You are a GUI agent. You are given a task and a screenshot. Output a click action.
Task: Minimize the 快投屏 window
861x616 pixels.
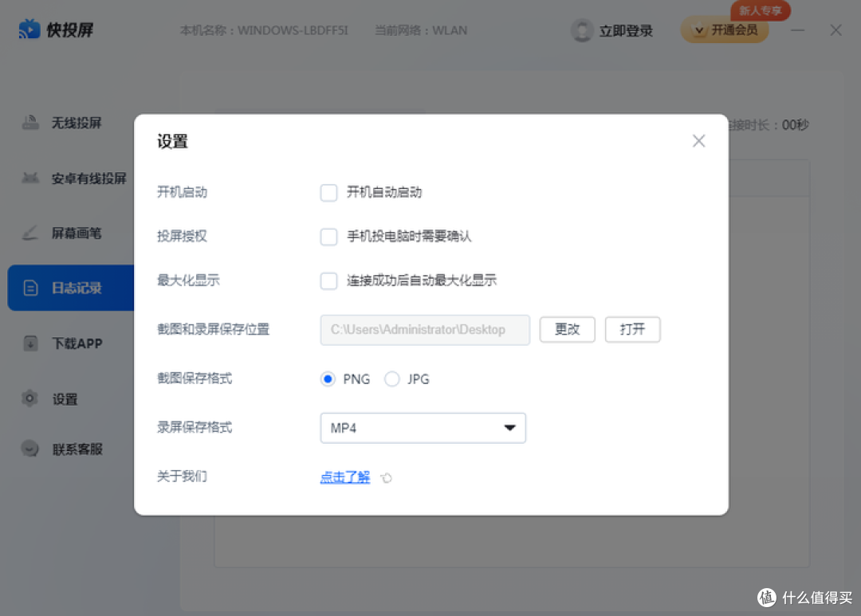[798, 29]
